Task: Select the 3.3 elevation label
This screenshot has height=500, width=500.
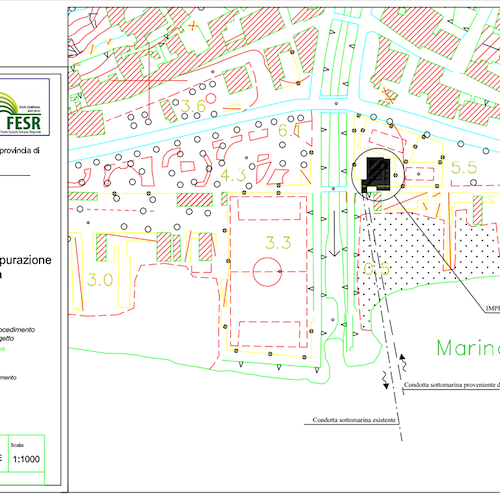Action: (278, 243)
